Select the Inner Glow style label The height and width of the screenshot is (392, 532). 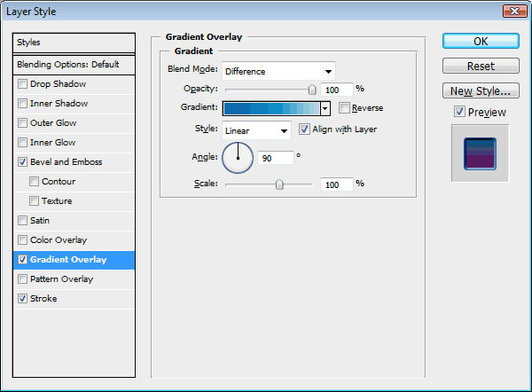coord(53,142)
